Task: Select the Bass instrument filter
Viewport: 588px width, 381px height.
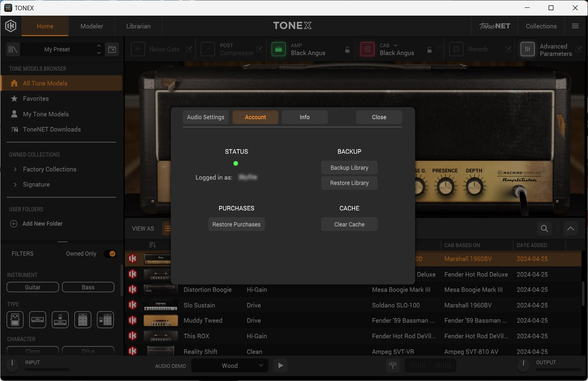Action: point(88,287)
